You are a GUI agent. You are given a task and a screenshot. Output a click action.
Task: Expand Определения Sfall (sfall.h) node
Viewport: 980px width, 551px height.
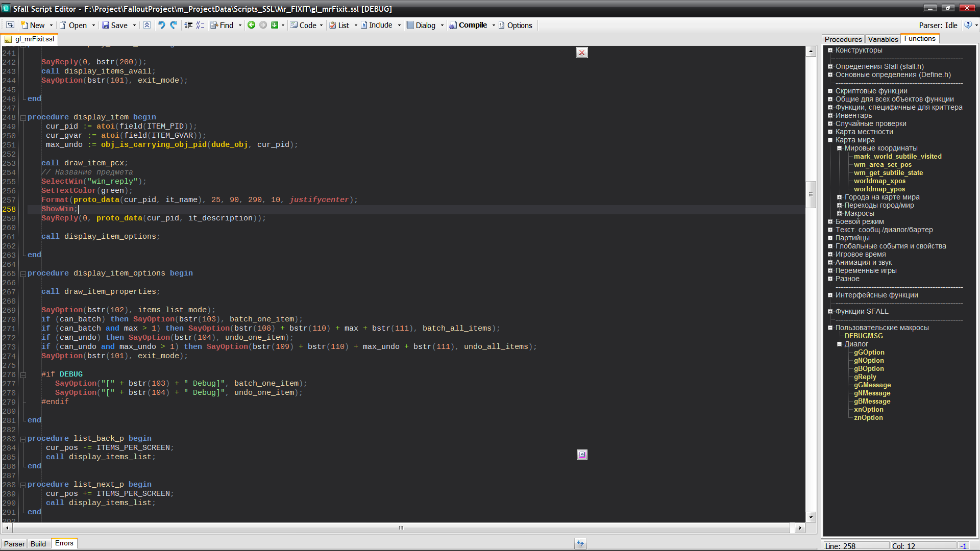click(830, 66)
